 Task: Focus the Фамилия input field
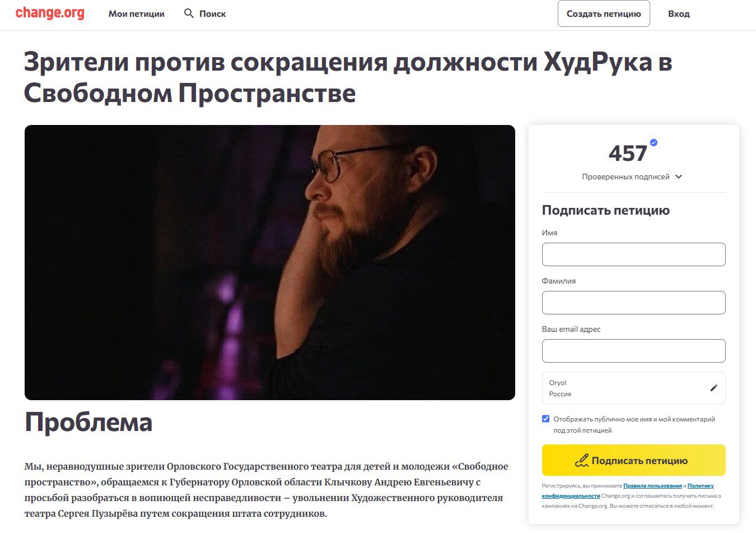coord(634,303)
